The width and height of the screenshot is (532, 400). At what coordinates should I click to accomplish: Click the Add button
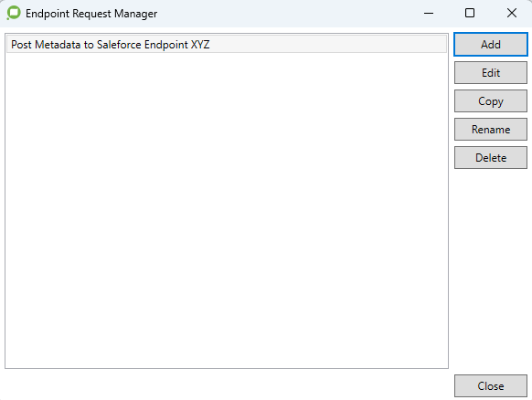(x=491, y=45)
